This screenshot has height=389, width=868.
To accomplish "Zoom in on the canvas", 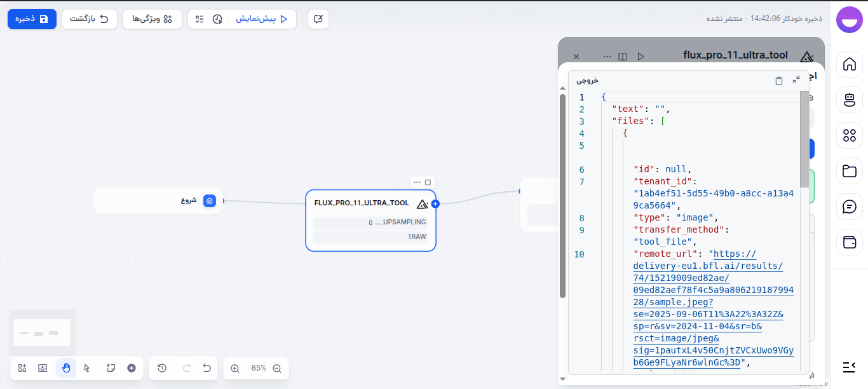I will [236, 368].
